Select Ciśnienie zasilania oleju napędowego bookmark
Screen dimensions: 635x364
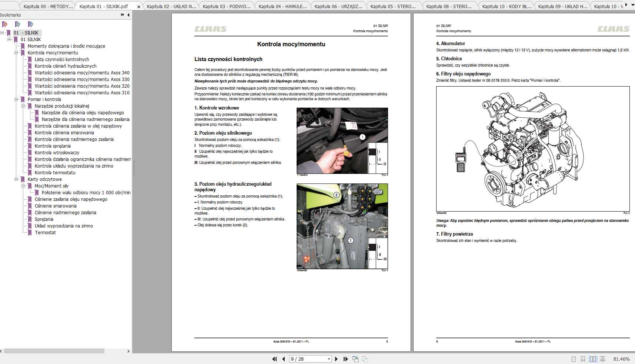pos(71,199)
